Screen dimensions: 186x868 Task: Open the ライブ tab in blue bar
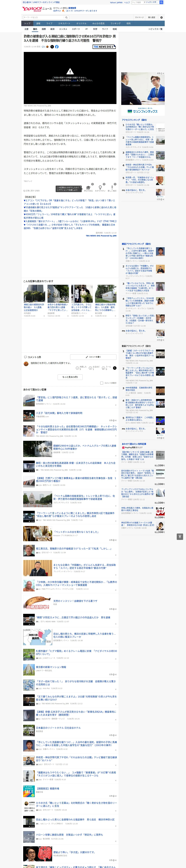pos(49,24)
